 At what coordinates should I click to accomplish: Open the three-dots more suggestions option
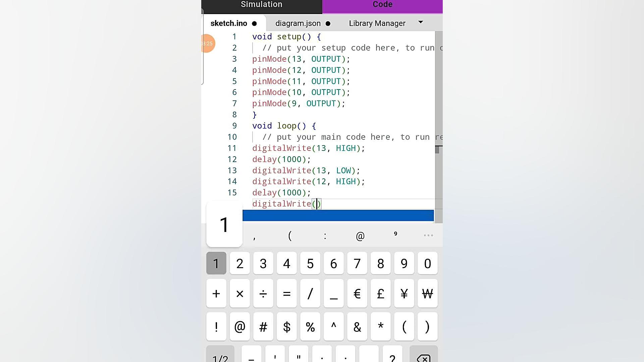point(428,236)
